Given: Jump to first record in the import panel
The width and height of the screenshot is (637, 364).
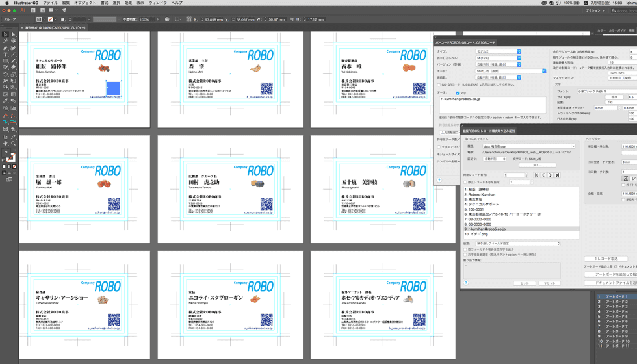Looking at the screenshot, I should click(537, 175).
